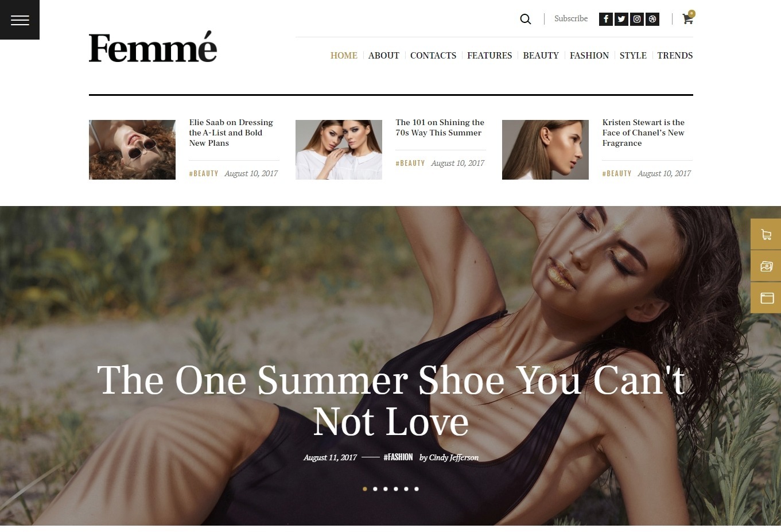This screenshot has height=532, width=781.
Task: Click the gold cart side panel button
Action: point(766,234)
